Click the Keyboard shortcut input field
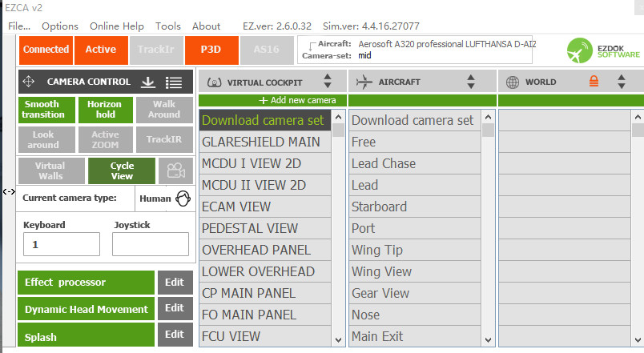Screen dimensions: 644x353 tap(62, 244)
